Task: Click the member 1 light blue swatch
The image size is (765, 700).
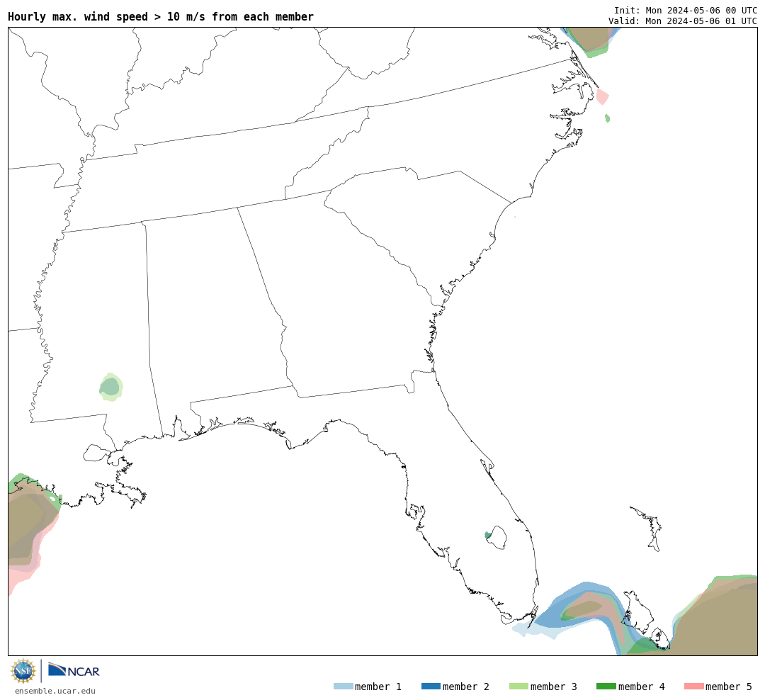Action: point(343,687)
